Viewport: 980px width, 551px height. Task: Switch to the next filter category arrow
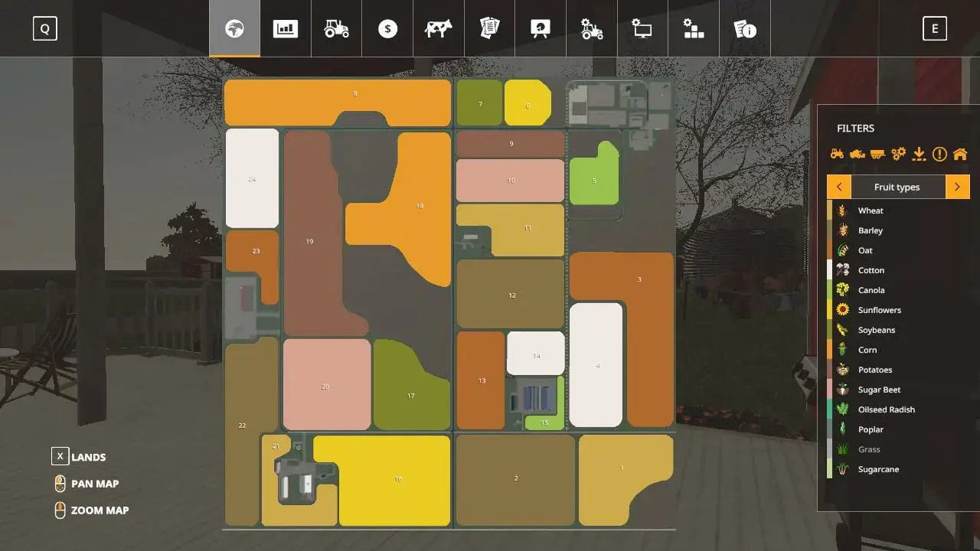pos(957,187)
